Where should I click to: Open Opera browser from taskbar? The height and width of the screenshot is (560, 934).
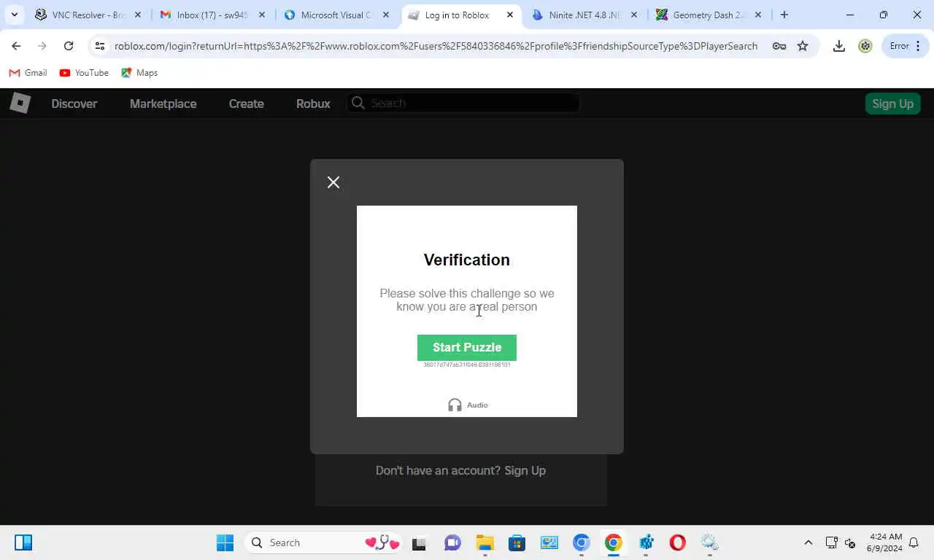[678, 542]
